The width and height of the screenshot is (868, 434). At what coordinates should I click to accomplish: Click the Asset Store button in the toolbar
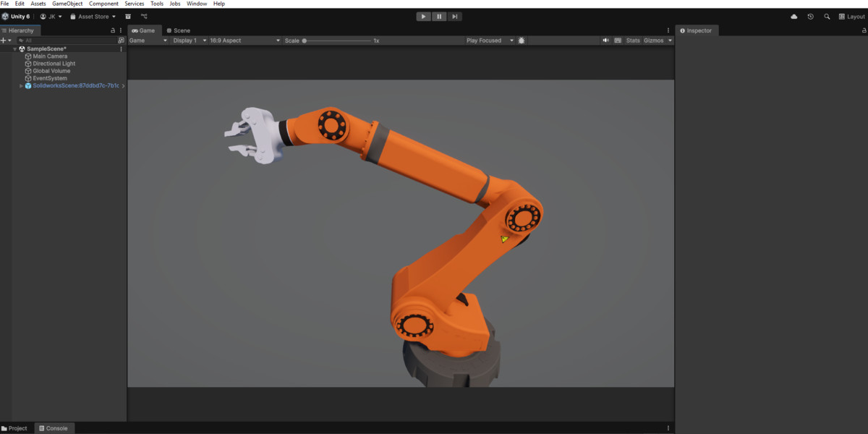(x=92, y=16)
